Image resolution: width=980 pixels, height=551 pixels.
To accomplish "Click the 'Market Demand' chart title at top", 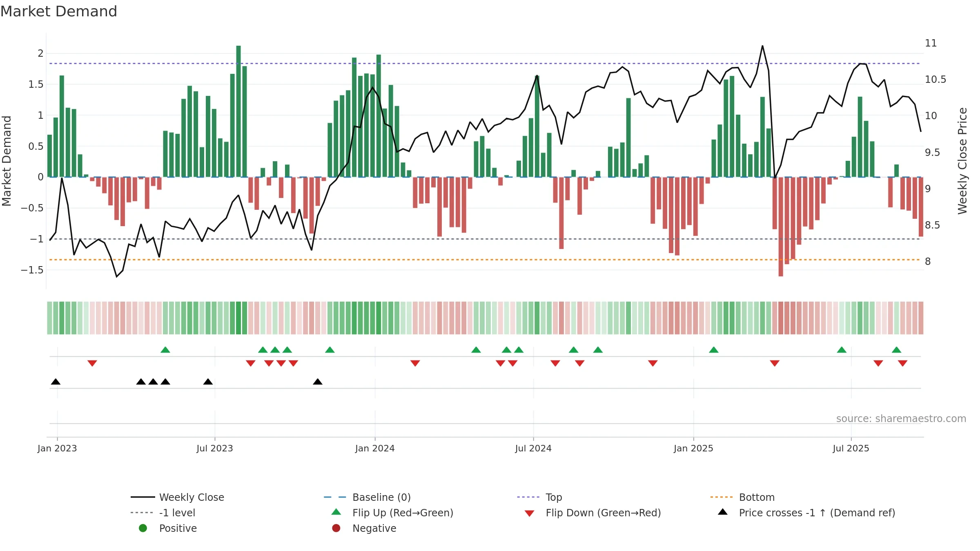I will (59, 11).
